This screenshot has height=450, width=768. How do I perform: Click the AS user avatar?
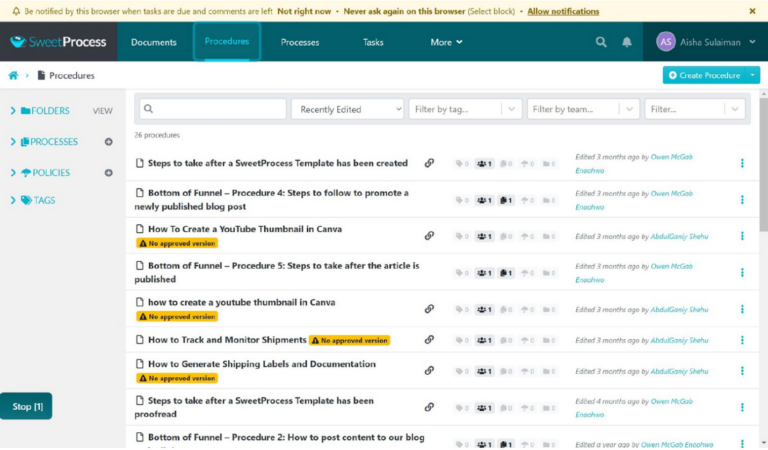[666, 42]
